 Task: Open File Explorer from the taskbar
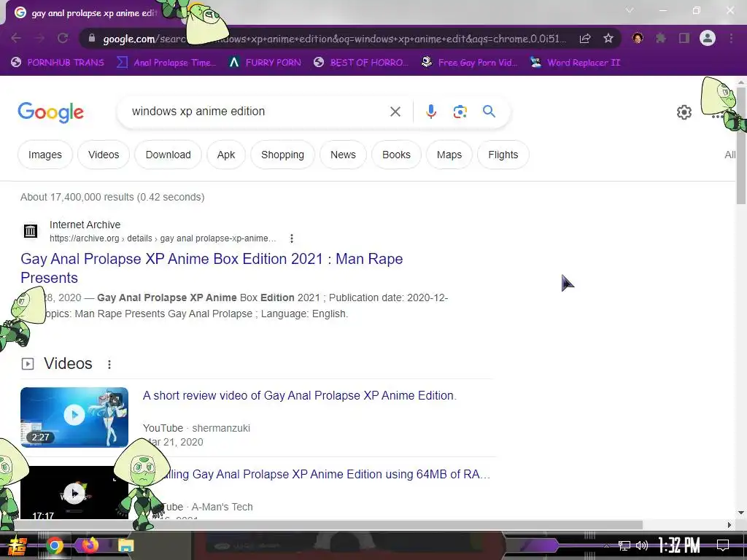(125, 545)
